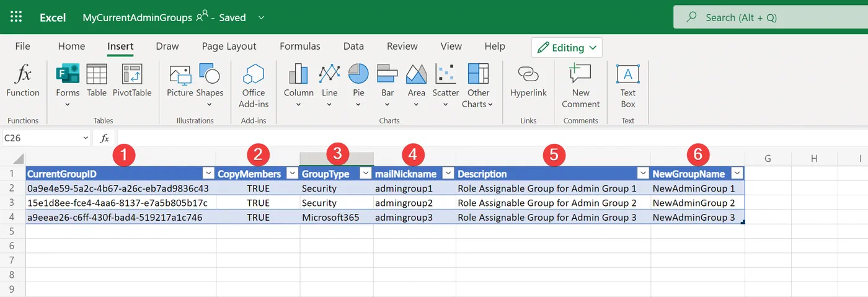
Task: Open the app launcher waffle icon
Action: (x=17, y=17)
